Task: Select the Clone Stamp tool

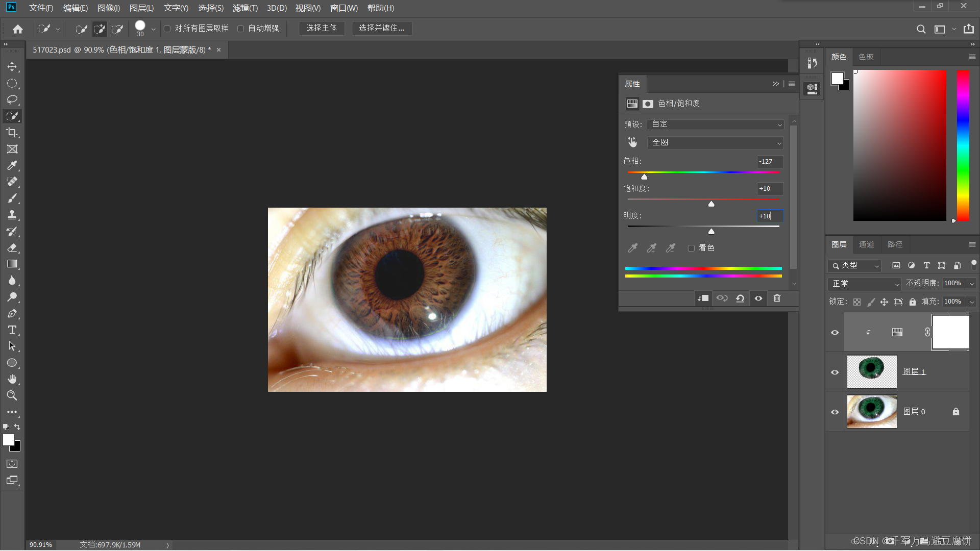Action: pyautogui.click(x=12, y=215)
